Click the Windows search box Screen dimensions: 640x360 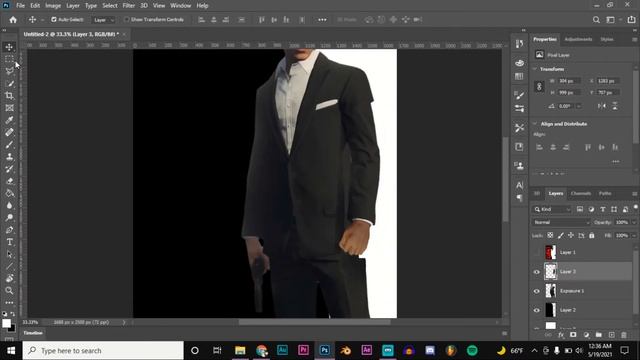point(103,351)
